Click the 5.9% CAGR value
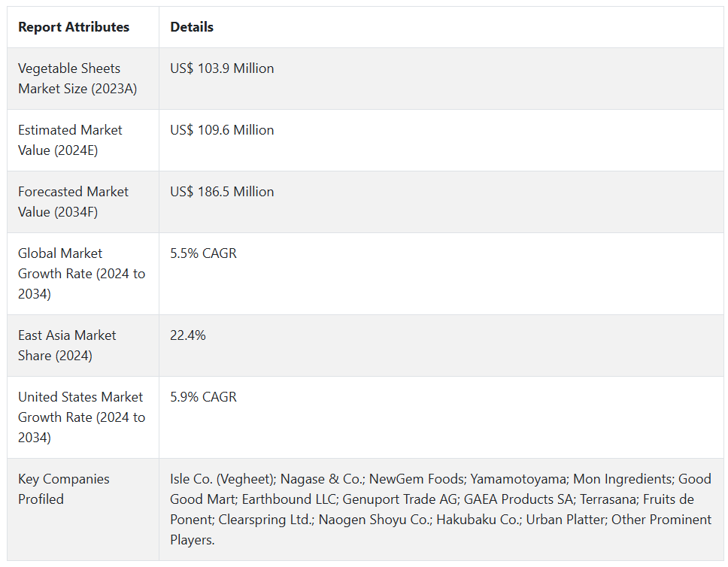 pos(203,397)
